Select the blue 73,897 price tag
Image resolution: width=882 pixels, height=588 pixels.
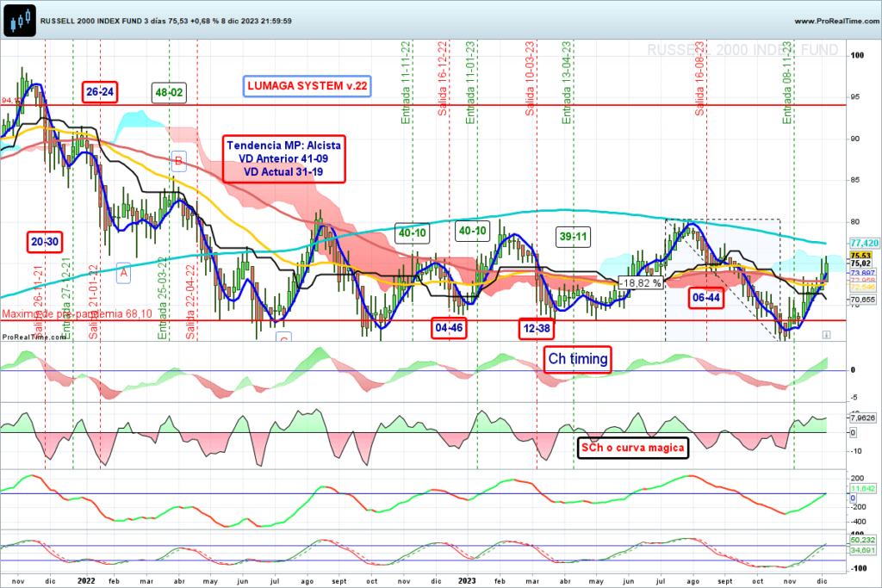click(862, 273)
